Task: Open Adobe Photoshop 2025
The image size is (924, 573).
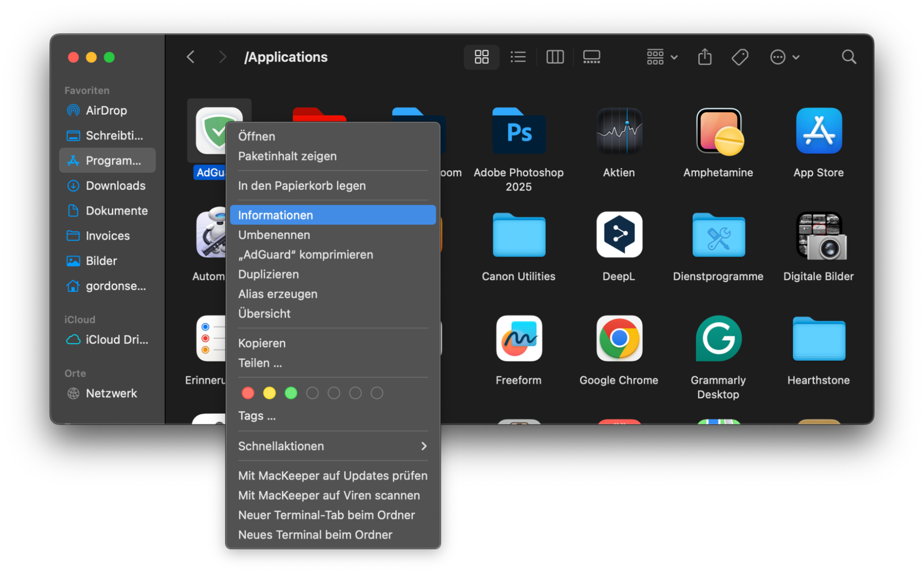Action: pyautogui.click(x=519, y=132)
